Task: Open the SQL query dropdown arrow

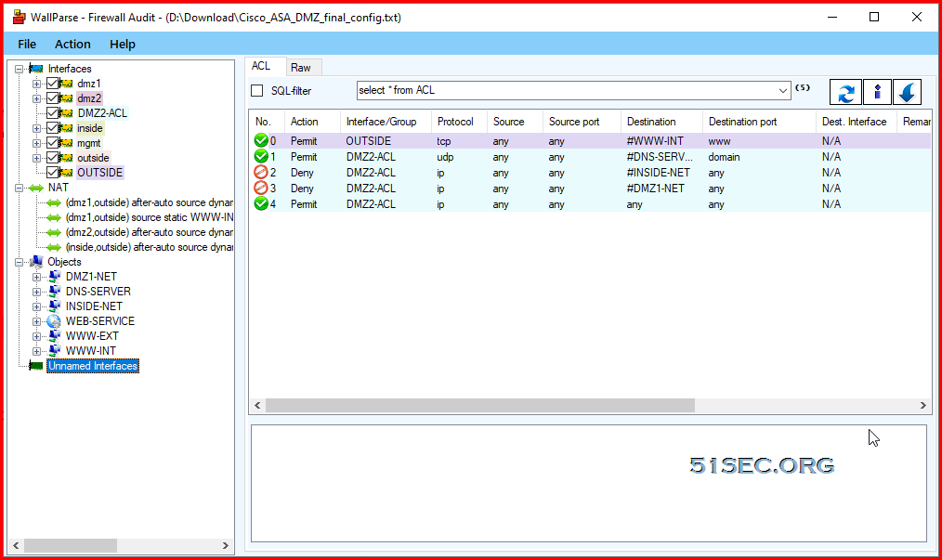Action: (x=782, y=91)
